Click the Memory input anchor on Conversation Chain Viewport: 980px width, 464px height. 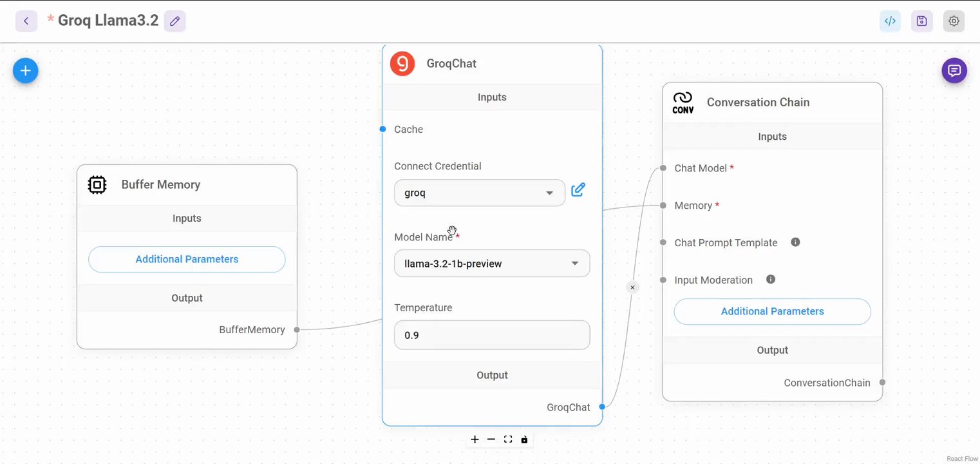click(663, 206)
